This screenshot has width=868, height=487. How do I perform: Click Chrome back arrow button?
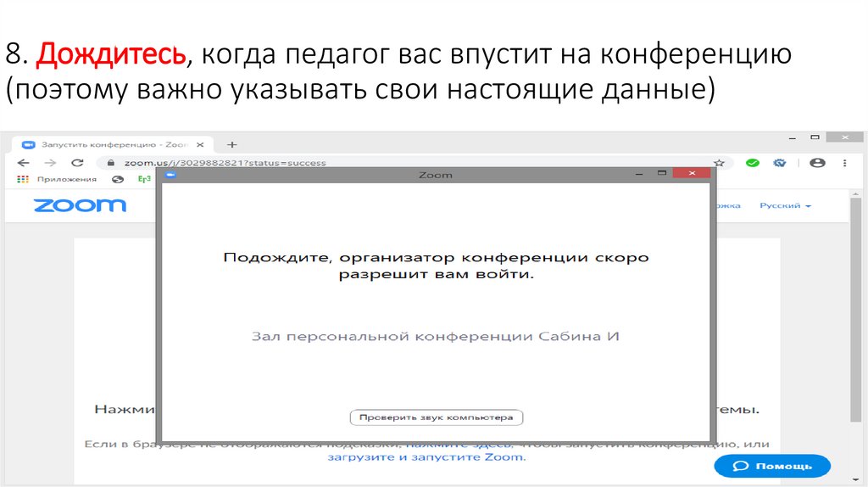click(x=23, y=163)
